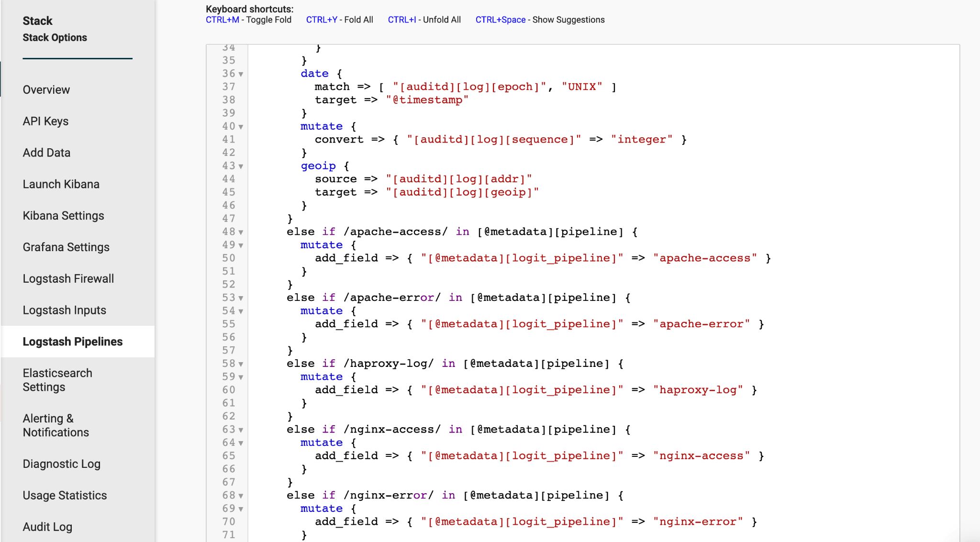Collapse the mutate block at line 59
The width and height of the screenshot is (980, 542).
click(241, 377)
